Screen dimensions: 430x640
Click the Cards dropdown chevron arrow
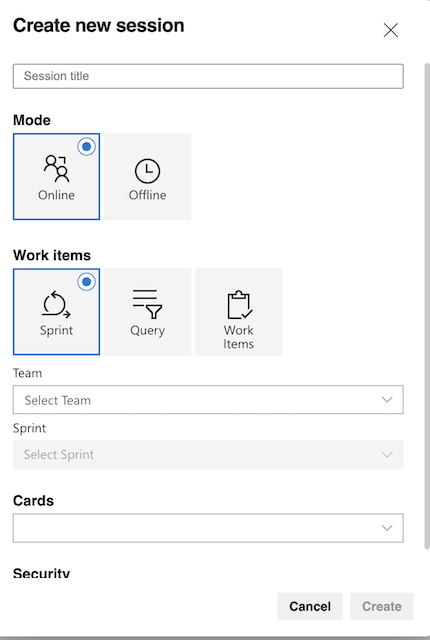point(387,528)
